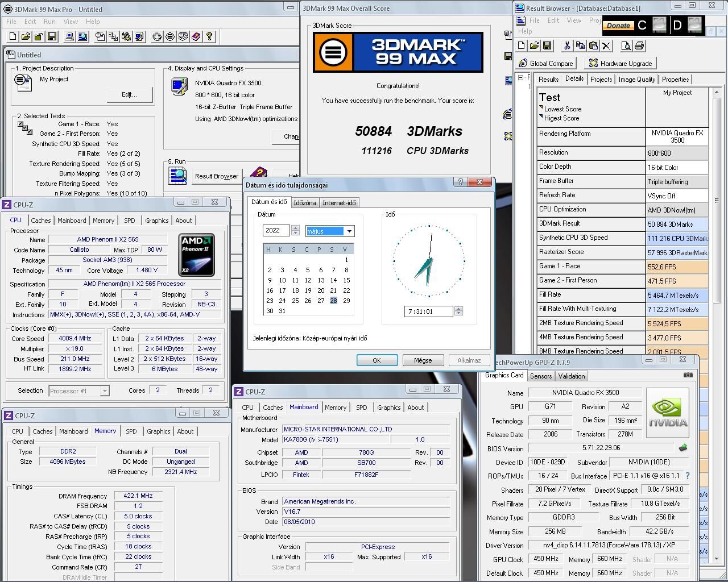
Task: Click Core Speed value 4009.4 MHz in CPU-Z
Action: (x=75, y=338)
